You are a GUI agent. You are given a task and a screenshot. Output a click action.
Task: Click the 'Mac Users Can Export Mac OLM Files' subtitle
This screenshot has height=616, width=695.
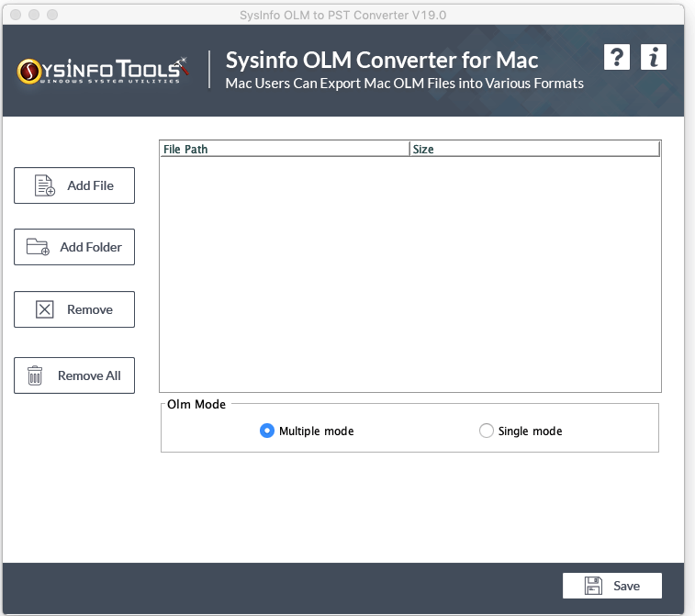(x=404, y=84)
